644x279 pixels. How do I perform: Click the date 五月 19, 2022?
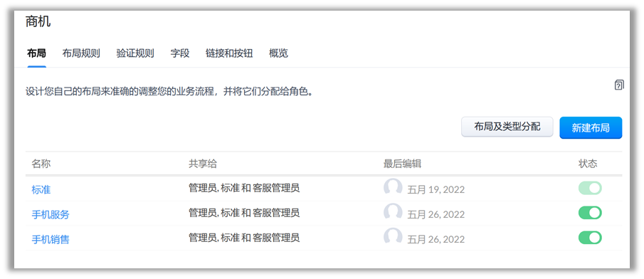pyautogui.click(x=436, y=190)
